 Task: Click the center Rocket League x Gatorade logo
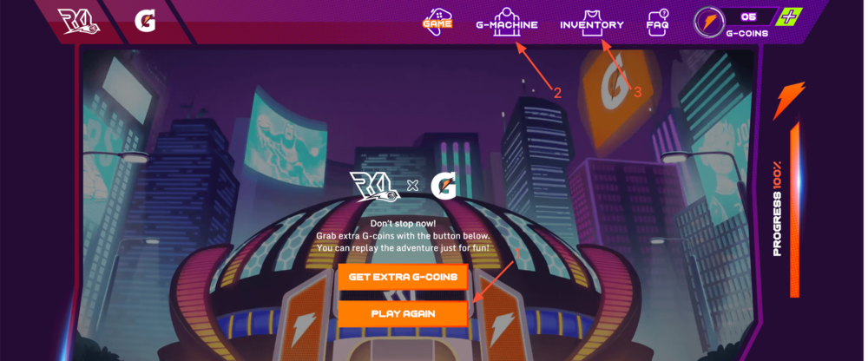click(404, 186)
